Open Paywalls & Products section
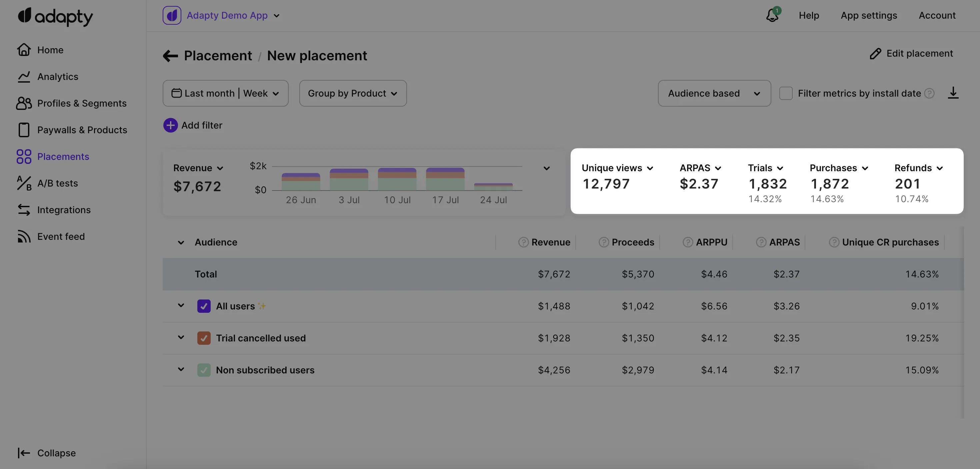 tap(82, 130)
